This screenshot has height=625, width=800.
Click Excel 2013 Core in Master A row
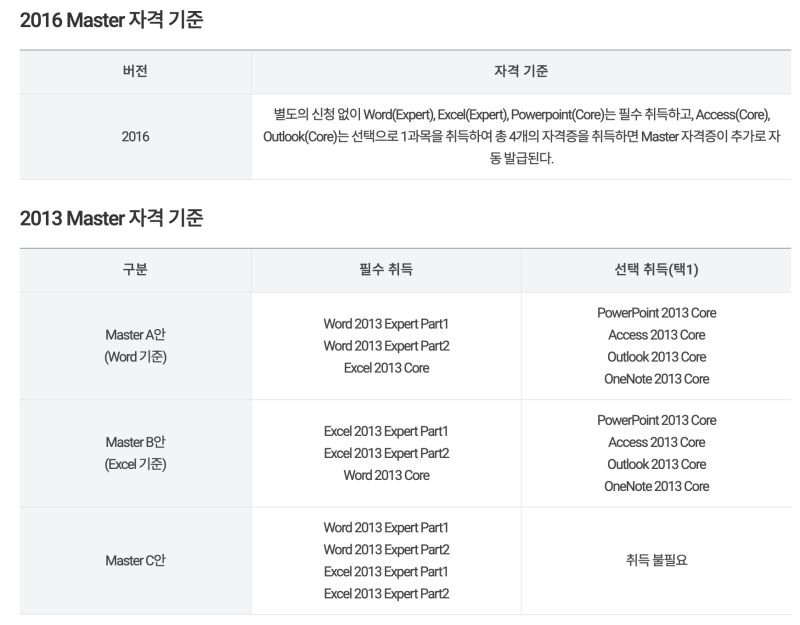point(386,368)
